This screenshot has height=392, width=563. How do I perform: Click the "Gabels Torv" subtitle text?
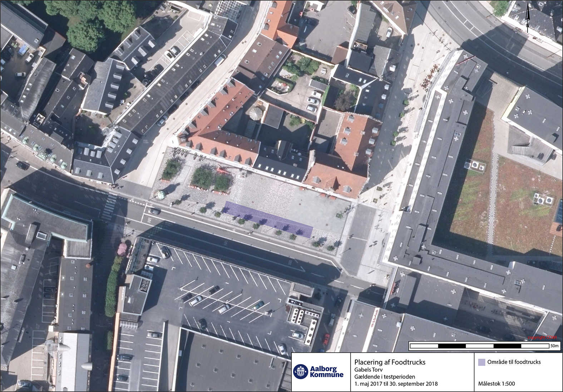pyautogui.click(x=368, y=370)
